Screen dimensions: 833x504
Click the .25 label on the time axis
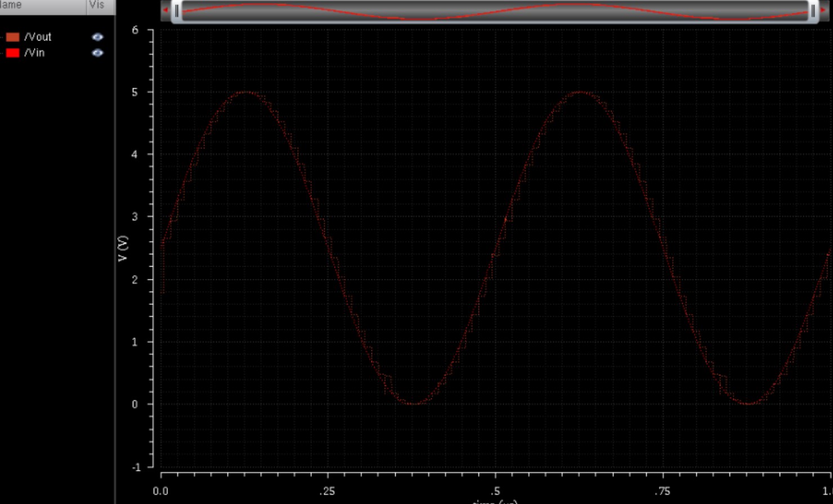[327, 491]
